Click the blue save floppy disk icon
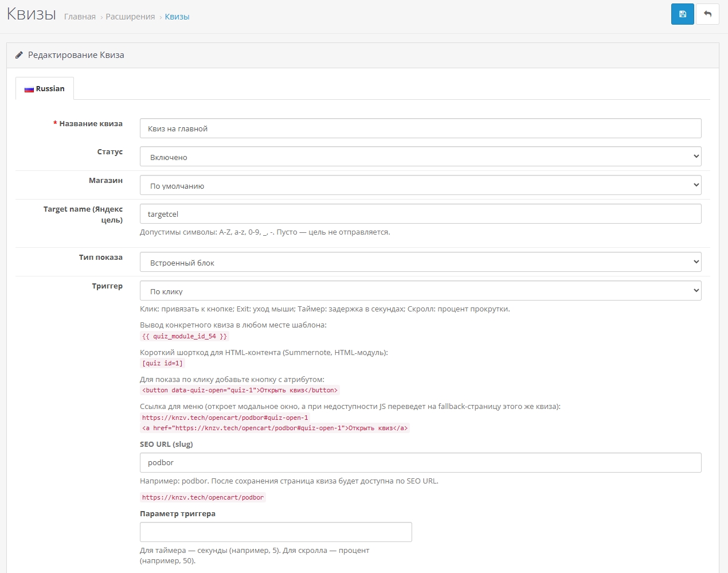Image resolution: width=728 pixels, height=573 pixels. click(x=682, y=14)
